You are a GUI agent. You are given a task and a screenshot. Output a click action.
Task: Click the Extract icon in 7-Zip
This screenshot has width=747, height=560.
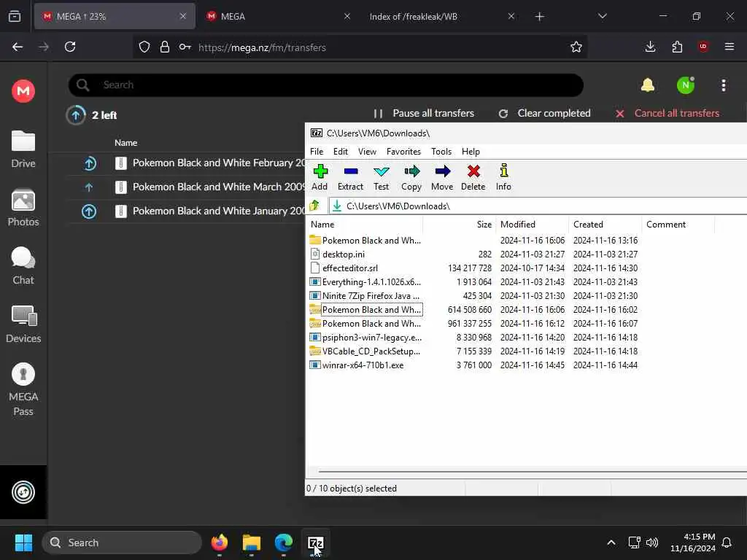(351, 171)
